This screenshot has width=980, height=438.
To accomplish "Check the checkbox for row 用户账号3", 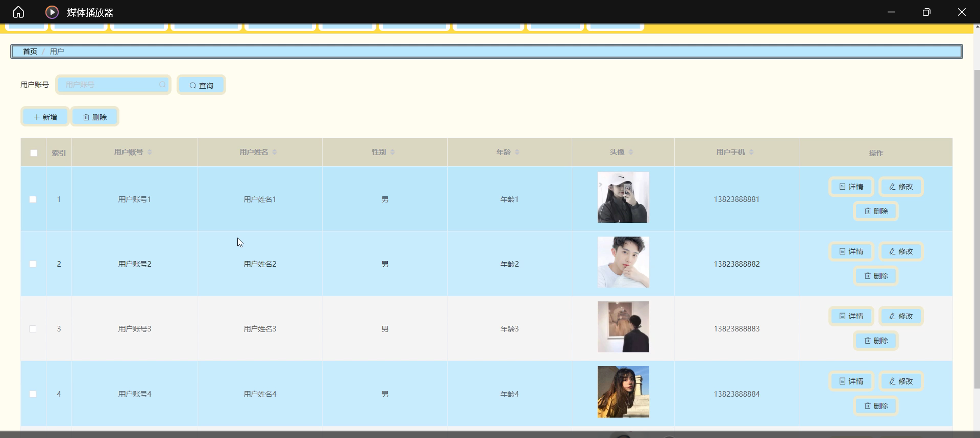I will pyautogui.click(x=33, y=329).
